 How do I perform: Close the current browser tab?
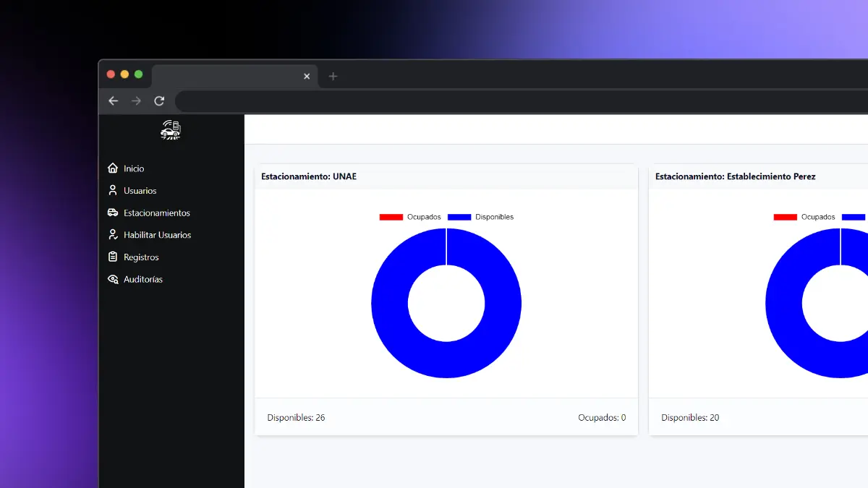pyautogui.click(x=307, y=76)
